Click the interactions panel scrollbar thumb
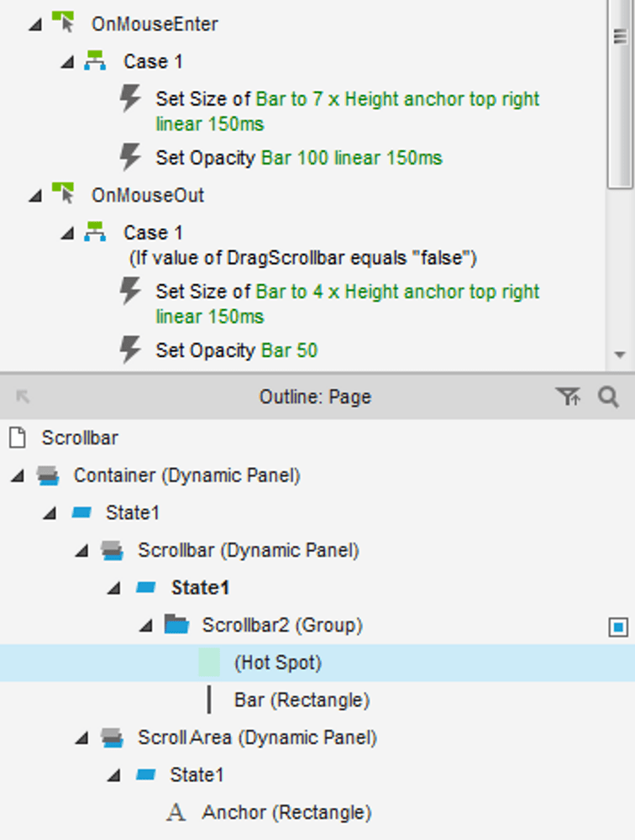Screen dimensions: 635x840 point(620,94)
